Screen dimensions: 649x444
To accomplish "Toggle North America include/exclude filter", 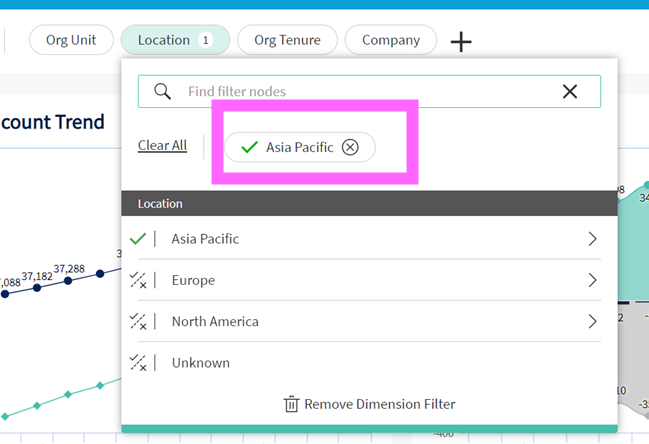I will pyautogui.click(x=139, y=322).
